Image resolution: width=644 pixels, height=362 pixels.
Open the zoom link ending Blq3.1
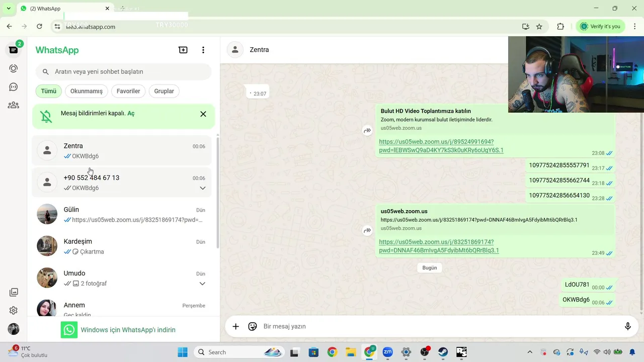tap(439, 246)
